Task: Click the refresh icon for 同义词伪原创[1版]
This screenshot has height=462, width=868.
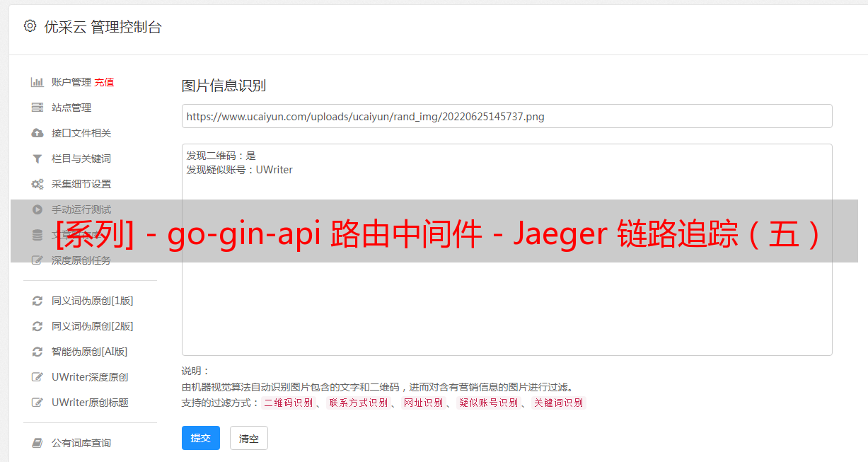Action: click(37, 301)
